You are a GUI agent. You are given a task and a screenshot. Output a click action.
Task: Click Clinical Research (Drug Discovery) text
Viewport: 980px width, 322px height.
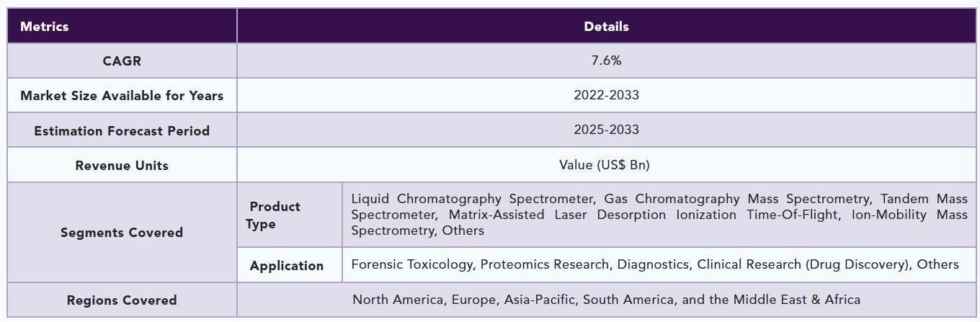[802, 264]
